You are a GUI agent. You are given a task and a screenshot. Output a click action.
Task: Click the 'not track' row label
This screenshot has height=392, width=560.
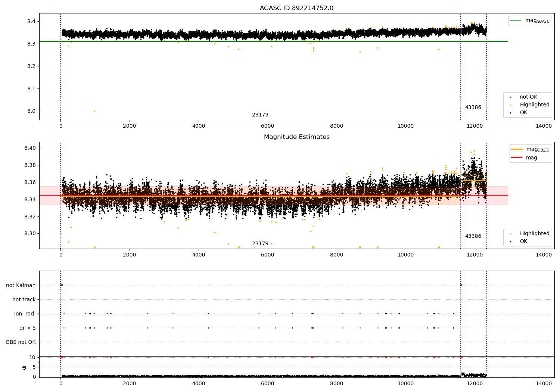click(24, 299)
